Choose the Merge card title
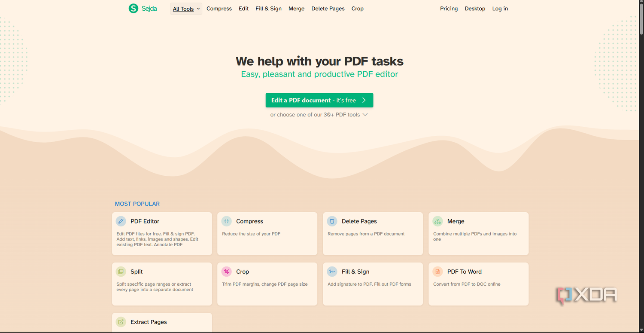This screenshot has width=644, height=333. [456, 221]
